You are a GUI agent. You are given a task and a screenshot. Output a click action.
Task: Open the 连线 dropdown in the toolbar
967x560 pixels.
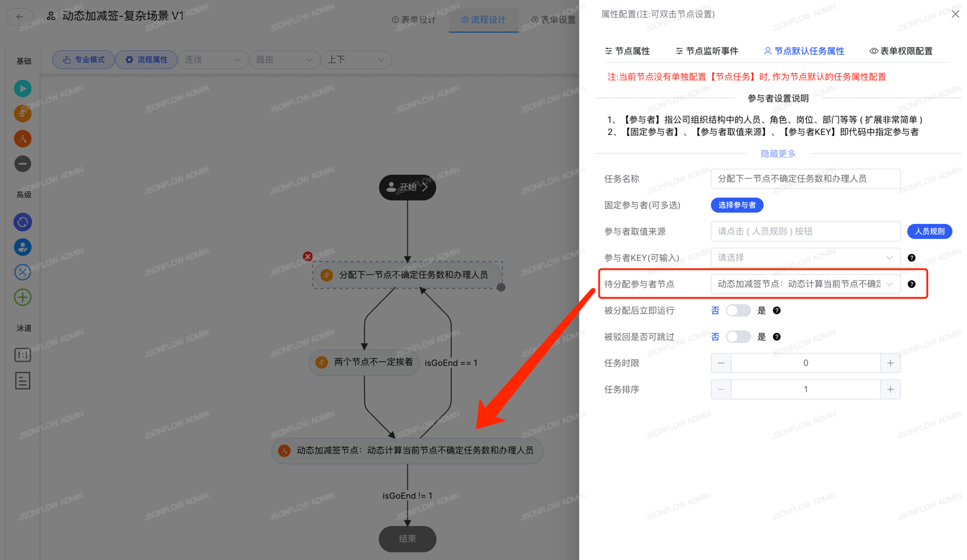[213, 60]
